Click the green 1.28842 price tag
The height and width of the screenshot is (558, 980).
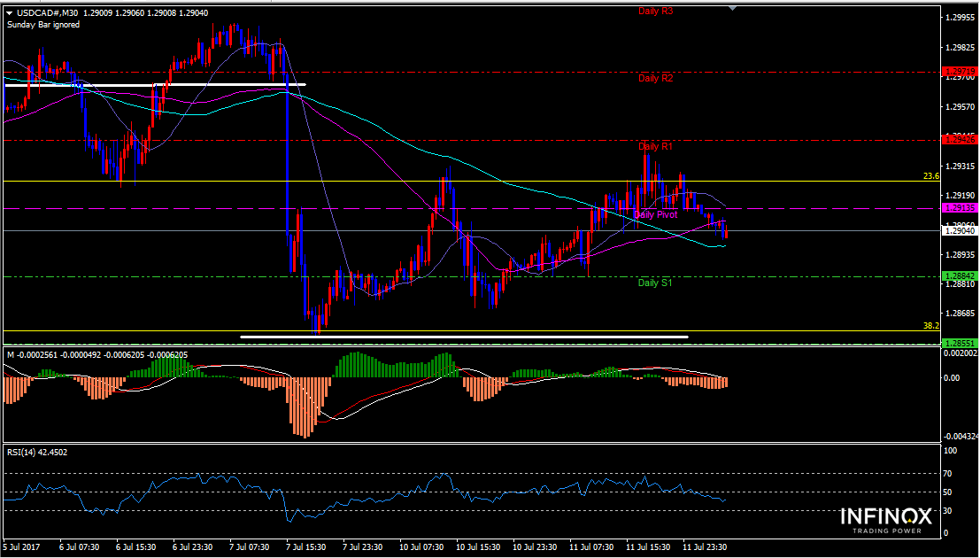click(960, 275)
